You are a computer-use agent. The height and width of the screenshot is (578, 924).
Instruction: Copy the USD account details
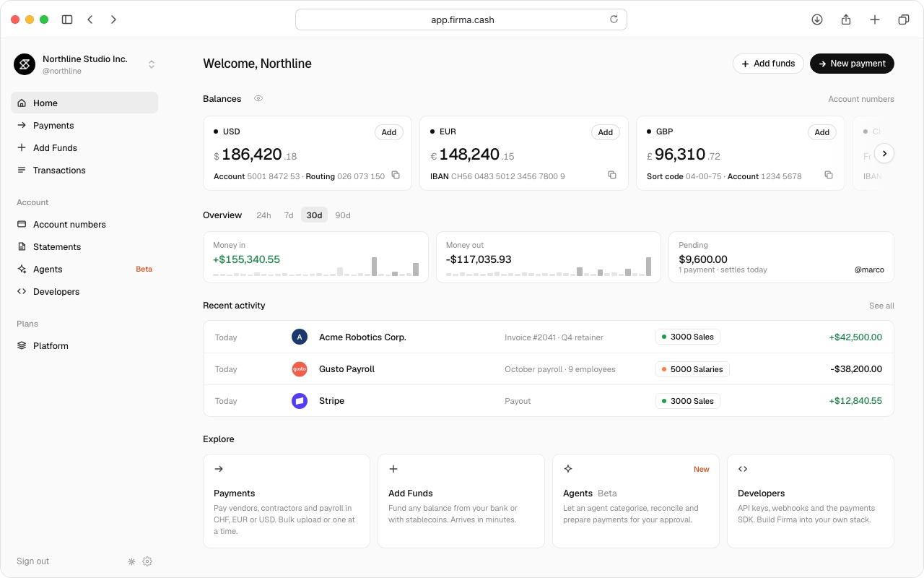tap(396, 176)
